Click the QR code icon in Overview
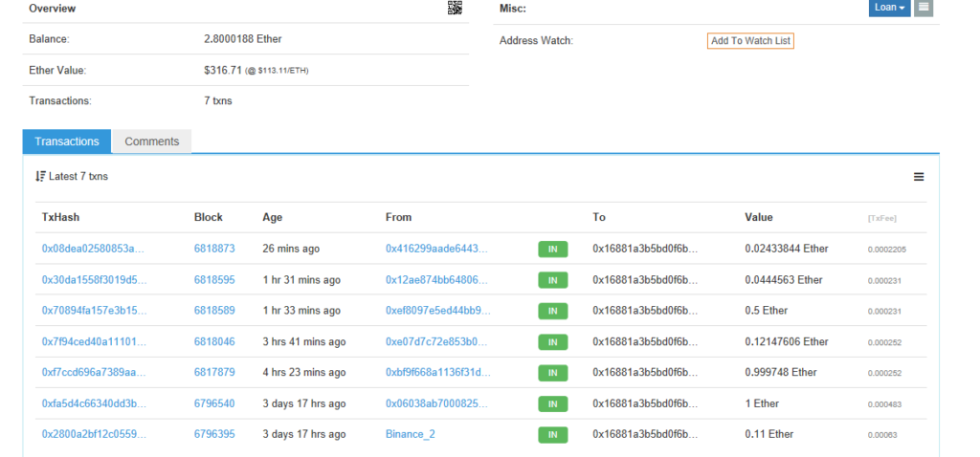The image size is (980, 457). [x=455, y=8]
